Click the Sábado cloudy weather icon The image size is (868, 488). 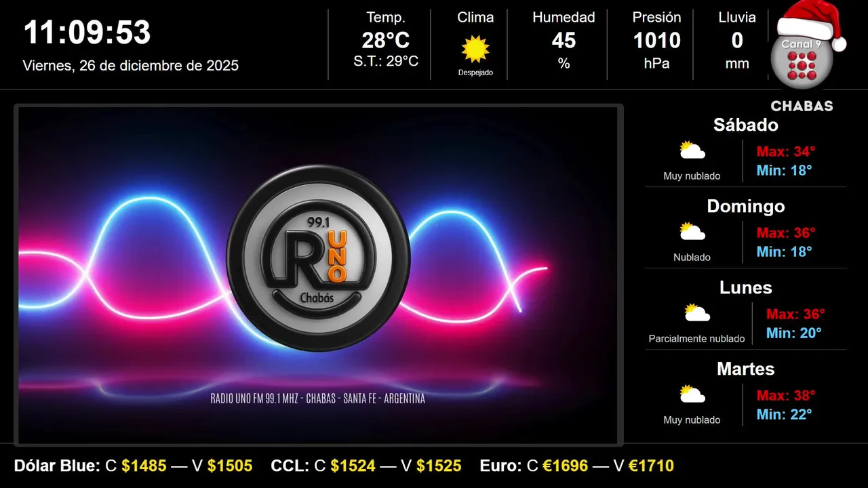pos(692,150)
